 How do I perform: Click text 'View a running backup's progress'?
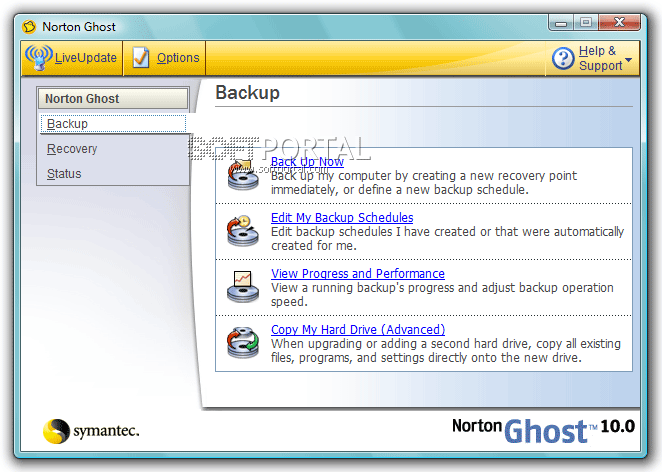[363, 288]
